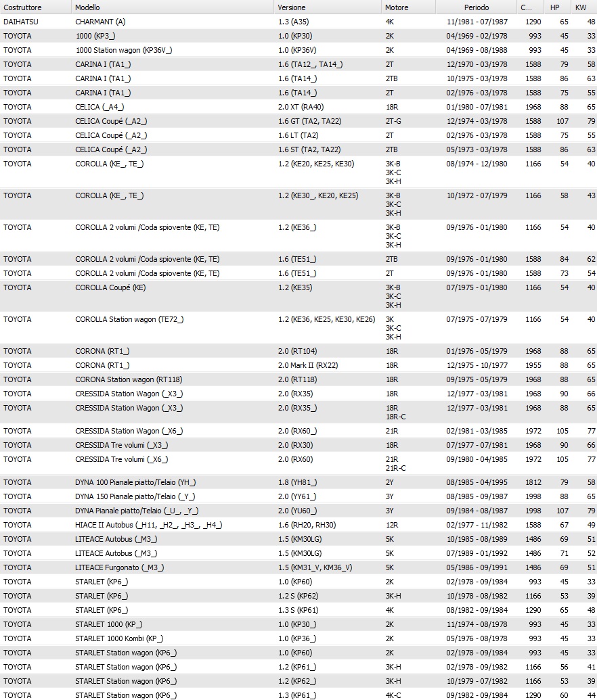Screen dimensions: 597x700
Task: Click the 4K-C engine cell
Action: point(393,695)
